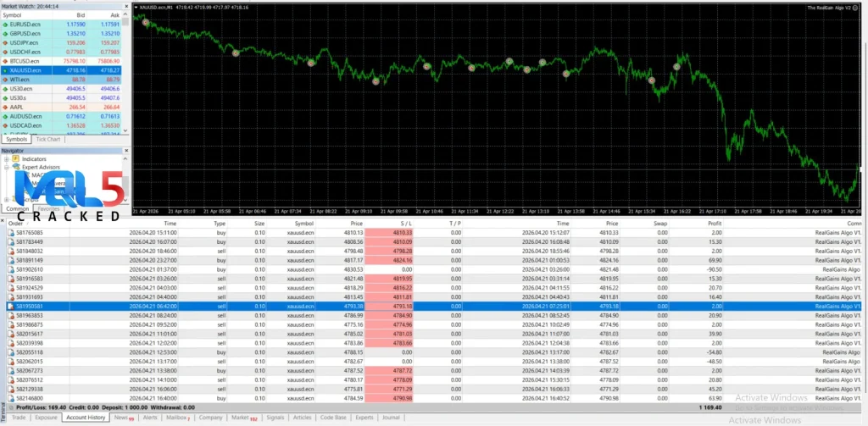
Task: Switch to the Symbols tab
Action: 16,140
